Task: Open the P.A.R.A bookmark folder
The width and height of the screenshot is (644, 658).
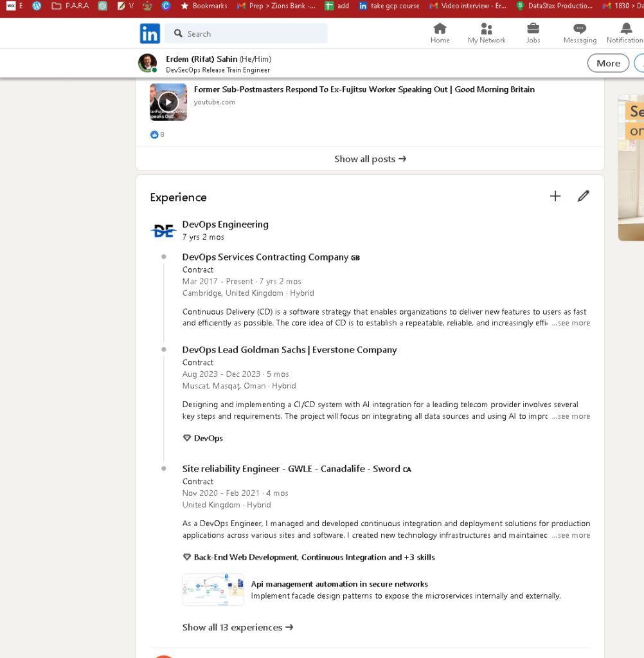Action: tap(71, 6)
